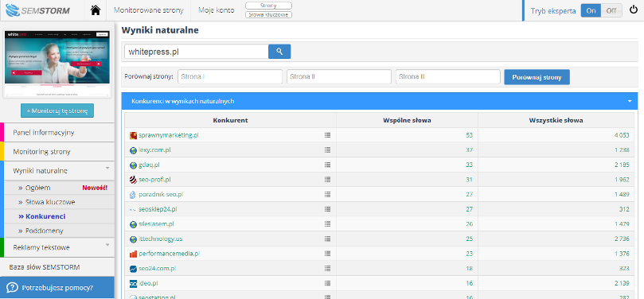Open list icon for seo24.com.pl row
The width and height of the screenshot is (644, 299).
[x=327, y=268]
